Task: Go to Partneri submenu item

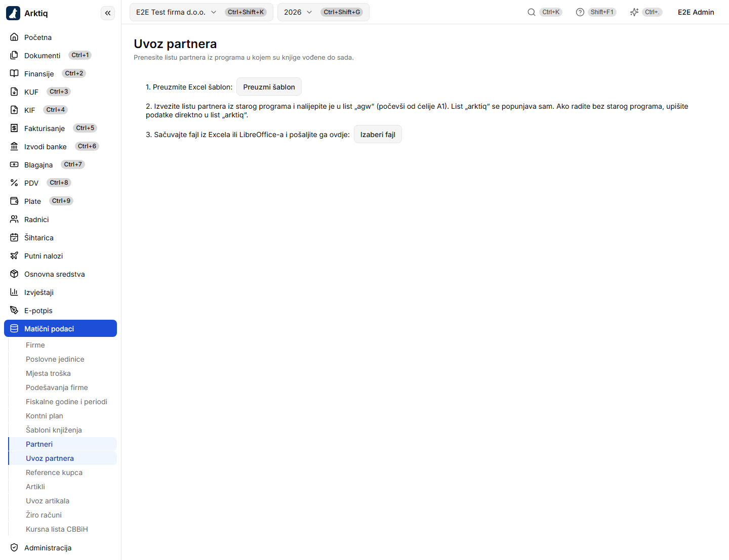Action: click(63, 444)
